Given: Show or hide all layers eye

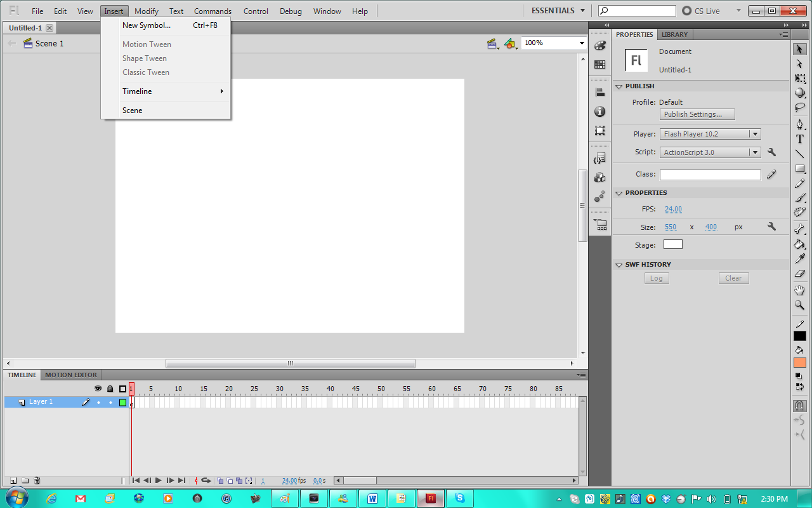Looking at the screenshot, I should [98, 389].
